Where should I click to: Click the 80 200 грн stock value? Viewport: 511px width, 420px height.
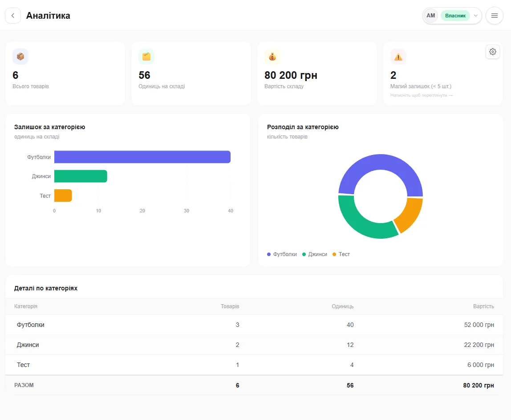click(291, 75)
